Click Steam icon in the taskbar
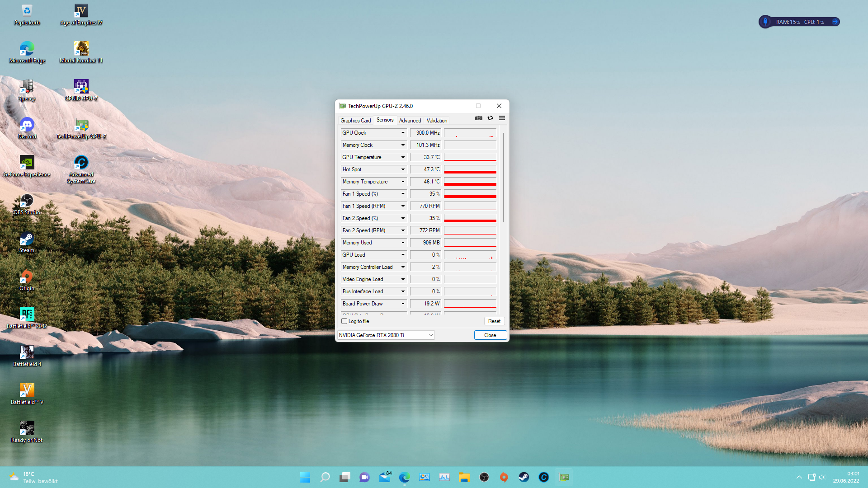Screen dimensions: 868x488 tap(524, 477)
